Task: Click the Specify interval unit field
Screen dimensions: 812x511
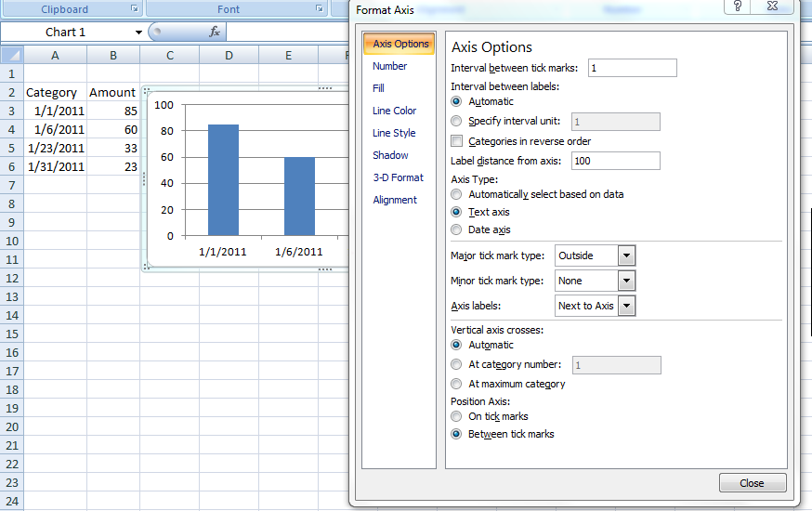Action: (x=616, y=122)
